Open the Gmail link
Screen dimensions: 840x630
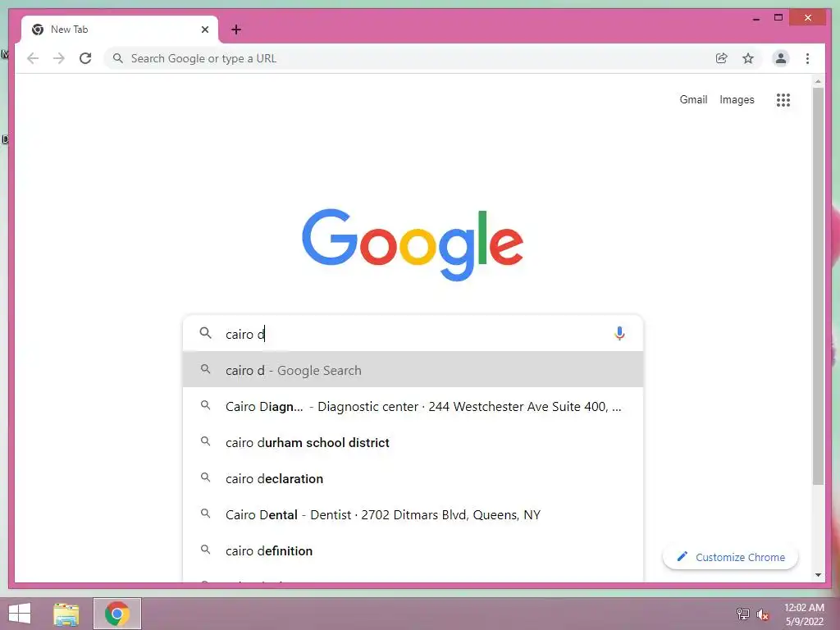click(x=693, y=99)
